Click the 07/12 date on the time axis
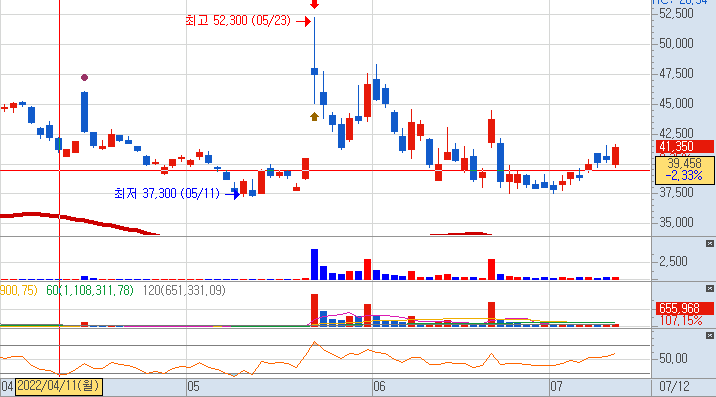The height and width of the screenshot is (397, 716). (674, 387)
